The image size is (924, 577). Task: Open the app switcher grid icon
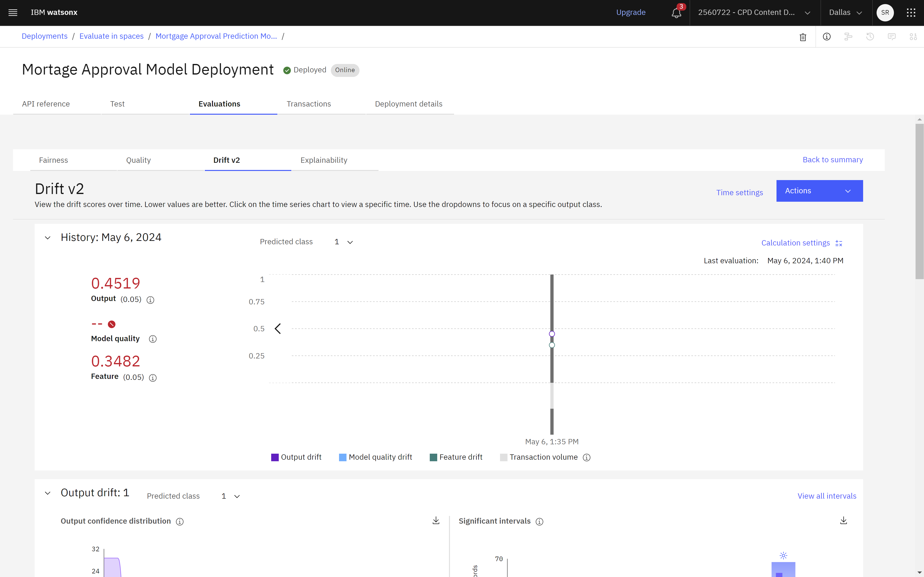pyautogui.click(x=911, y=13)
